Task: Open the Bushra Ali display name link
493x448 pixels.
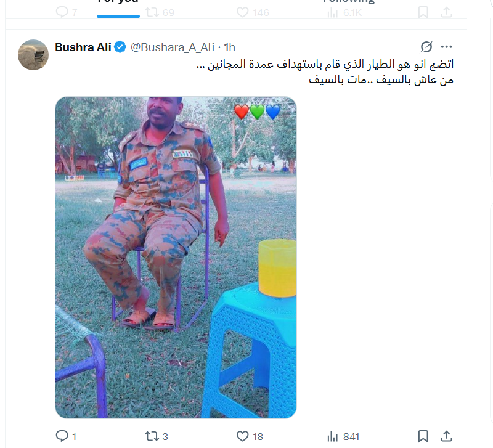Action: 83,47
